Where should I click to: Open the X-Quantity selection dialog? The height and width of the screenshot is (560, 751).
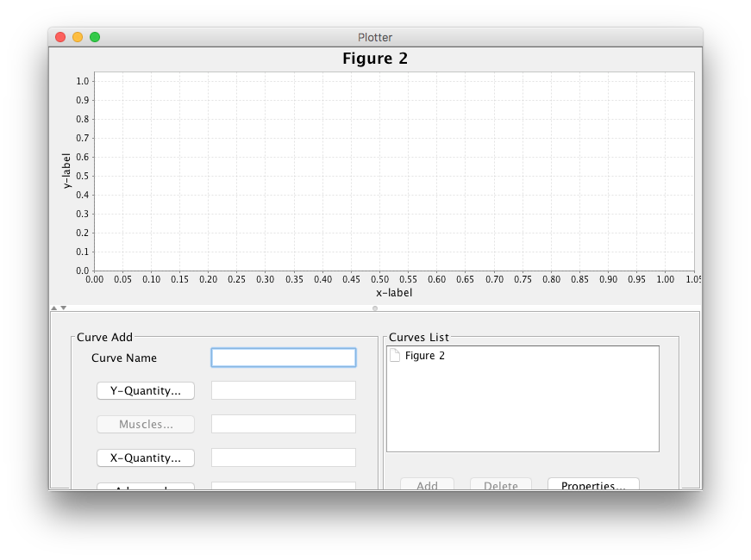pos(145,457)
